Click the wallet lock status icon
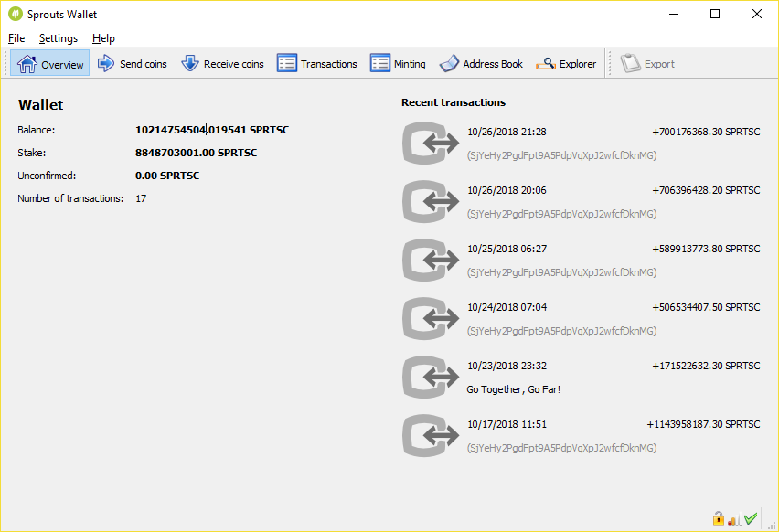 tap(718, 518)
